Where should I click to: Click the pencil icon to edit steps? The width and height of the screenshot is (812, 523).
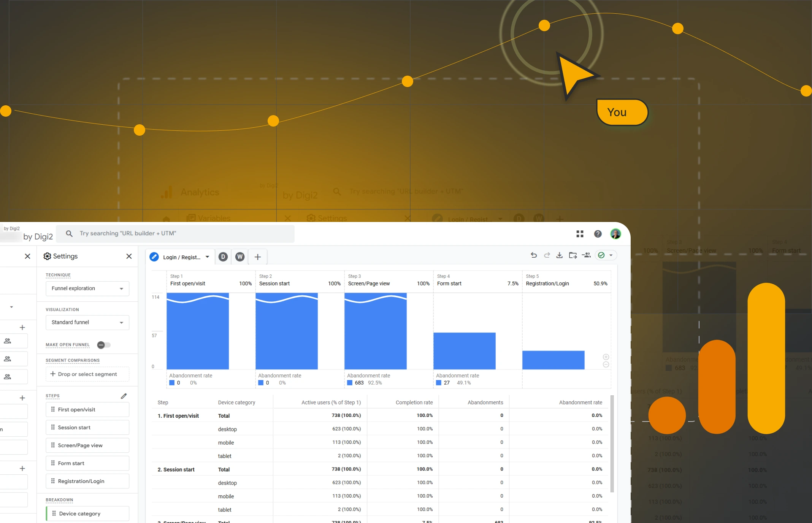click(x=124, y=396)
